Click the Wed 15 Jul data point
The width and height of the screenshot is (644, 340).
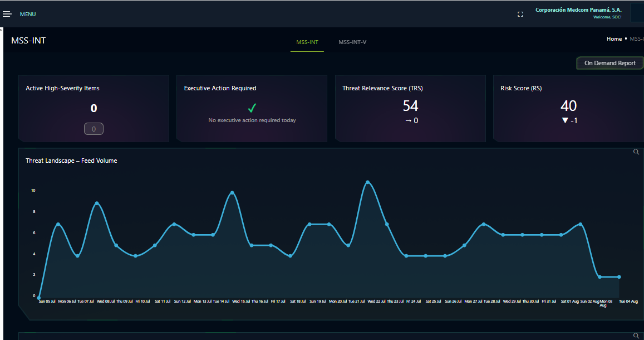(x=233, y=193)
